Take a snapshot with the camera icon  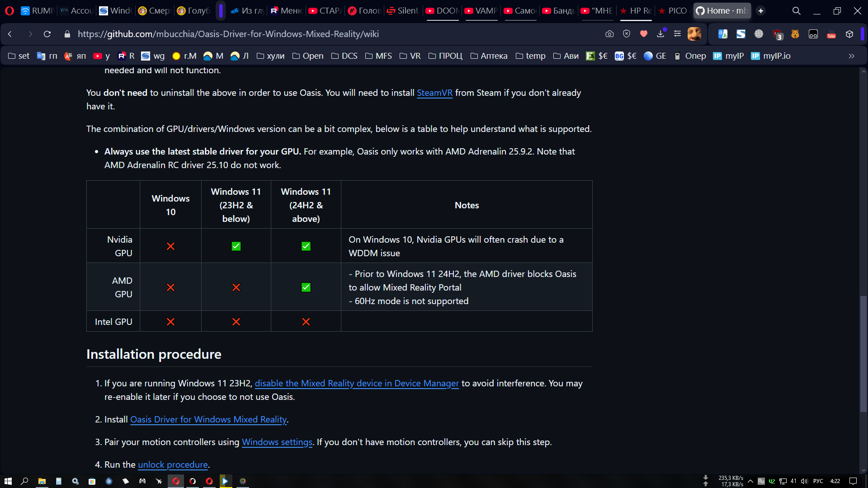(x=609, y=34)
